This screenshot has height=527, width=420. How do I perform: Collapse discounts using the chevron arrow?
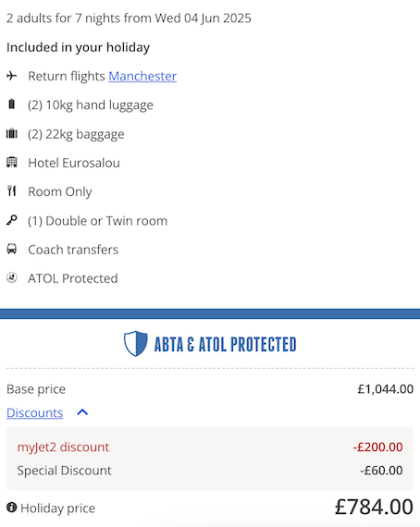tap(82, 412)
